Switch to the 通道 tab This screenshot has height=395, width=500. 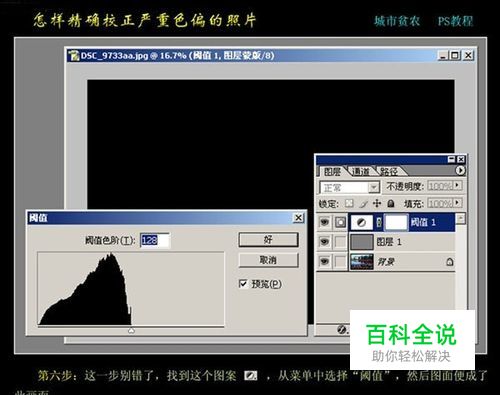click(x=361, y=172)
